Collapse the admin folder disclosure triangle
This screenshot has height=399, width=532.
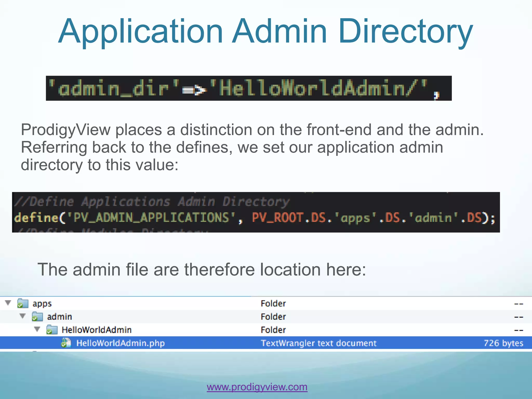pos(23,316)
